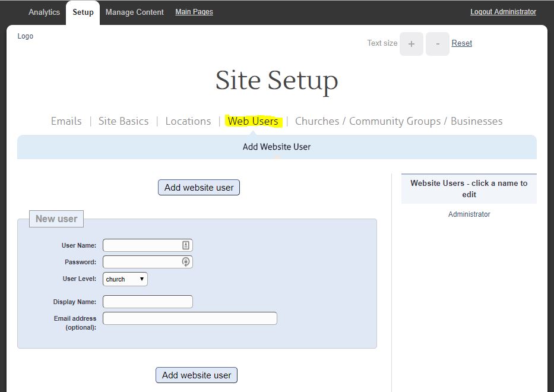Screen dimensions: 554x392
Task: Focus the Email address input field
Action: (x=190, y=318)
